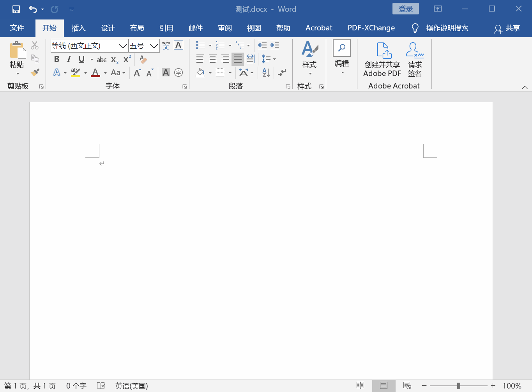This screenshot has width=532, height=392.
Task: Increase paragraph indent
Action: click(275, 45)
